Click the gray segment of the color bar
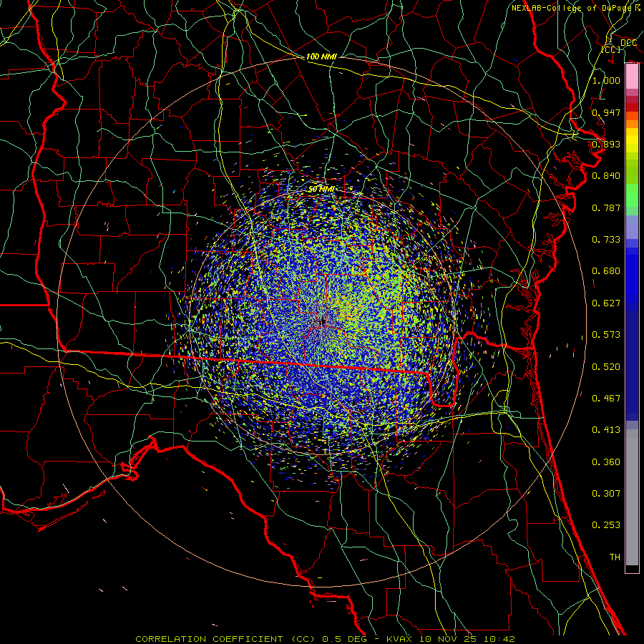Viewport: 644px width, 644px height. click(x=632, y=497)
